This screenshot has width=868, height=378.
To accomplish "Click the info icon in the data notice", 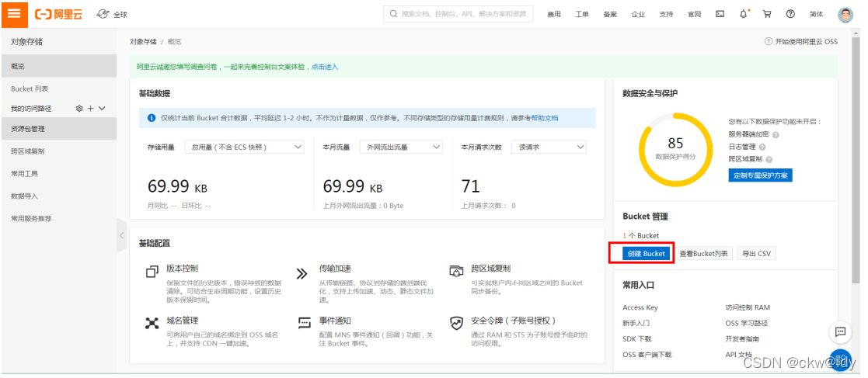I will pyautogui.click(x=151, y=118).
